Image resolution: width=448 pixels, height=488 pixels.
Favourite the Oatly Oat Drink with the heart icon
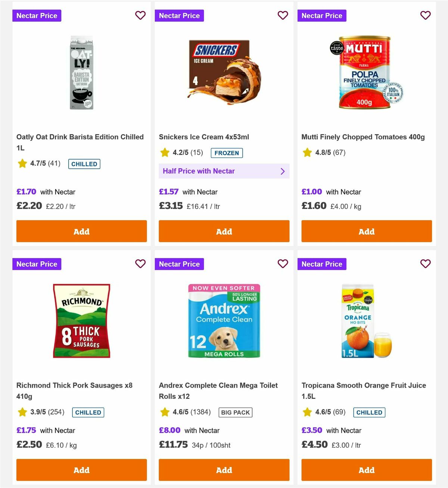pos(140,15)
